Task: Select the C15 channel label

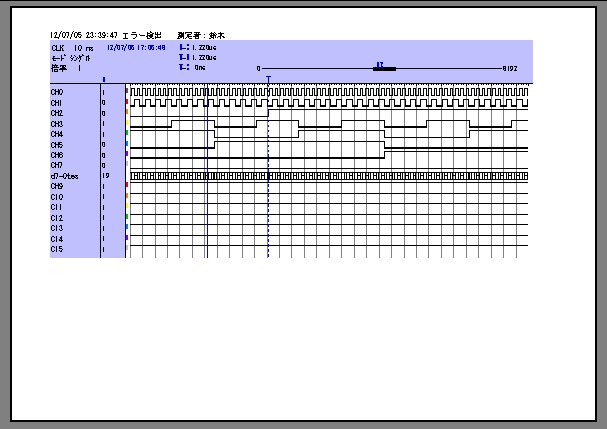Action: click(x=57, y=249)
